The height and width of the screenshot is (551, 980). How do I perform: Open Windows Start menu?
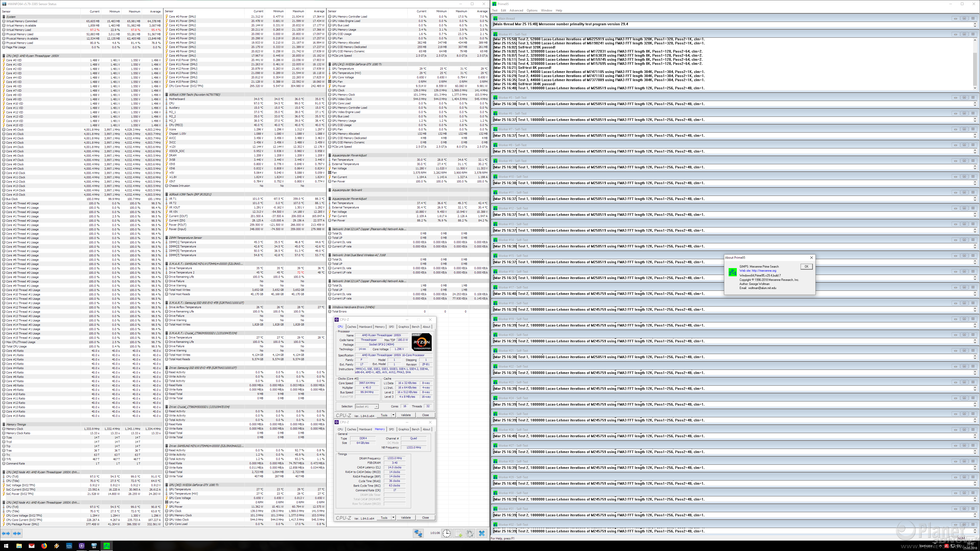6,546
